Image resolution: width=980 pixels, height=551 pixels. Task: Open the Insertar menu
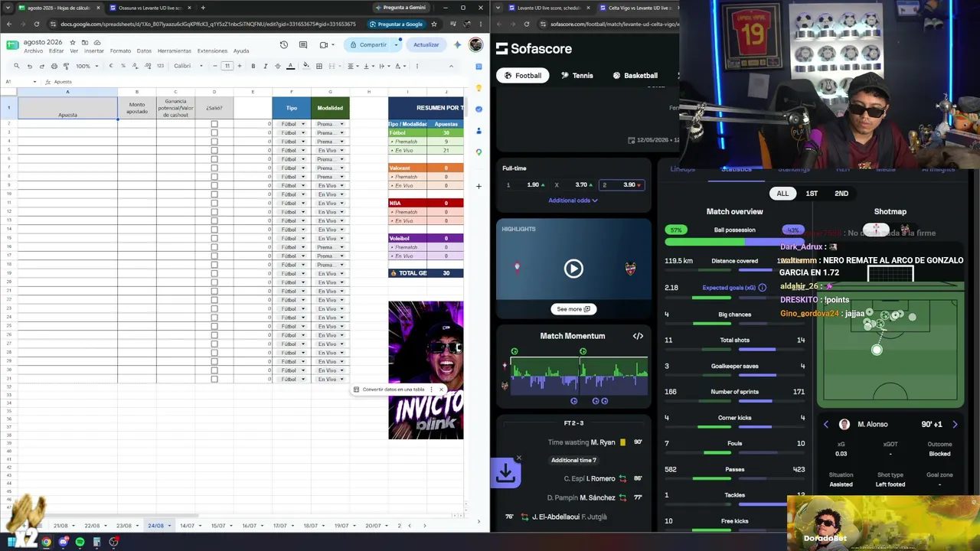[x=93, y=51]
